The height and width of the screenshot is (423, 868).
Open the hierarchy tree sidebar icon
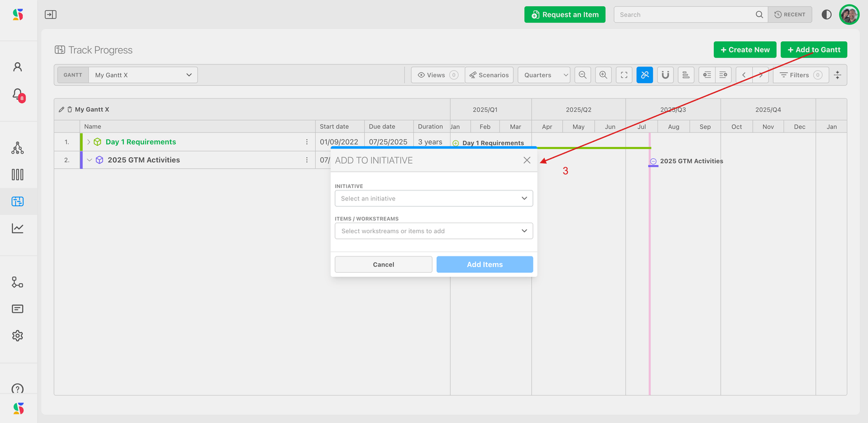click(18, 148)
